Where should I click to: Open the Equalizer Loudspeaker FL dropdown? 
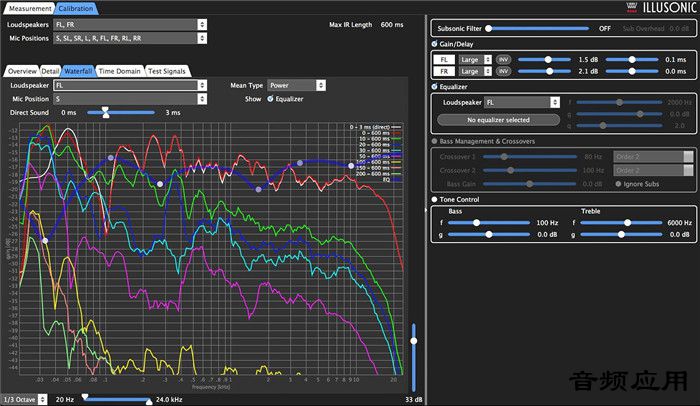522,102
